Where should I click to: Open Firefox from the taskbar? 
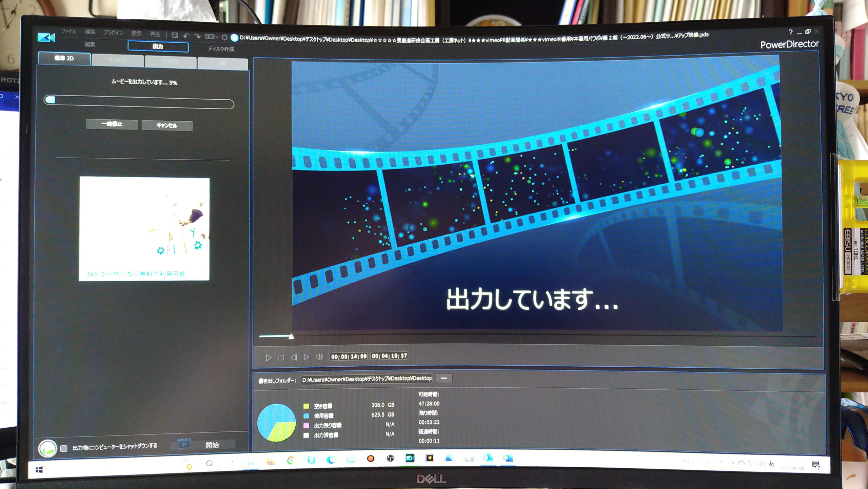[271, 461]
